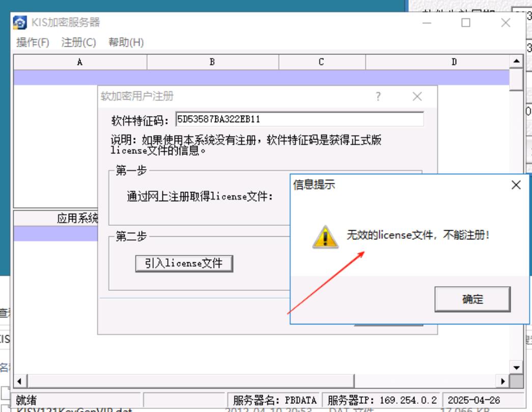Screen dimensions: 532x412
Task: Click the scroll down arrow of the grid
Action: 516,368
